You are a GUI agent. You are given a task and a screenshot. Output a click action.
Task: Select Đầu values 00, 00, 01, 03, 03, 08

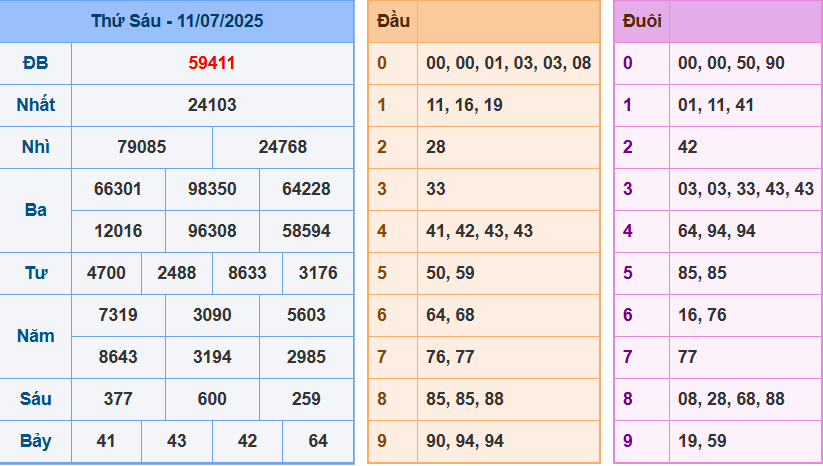(509, 63)
